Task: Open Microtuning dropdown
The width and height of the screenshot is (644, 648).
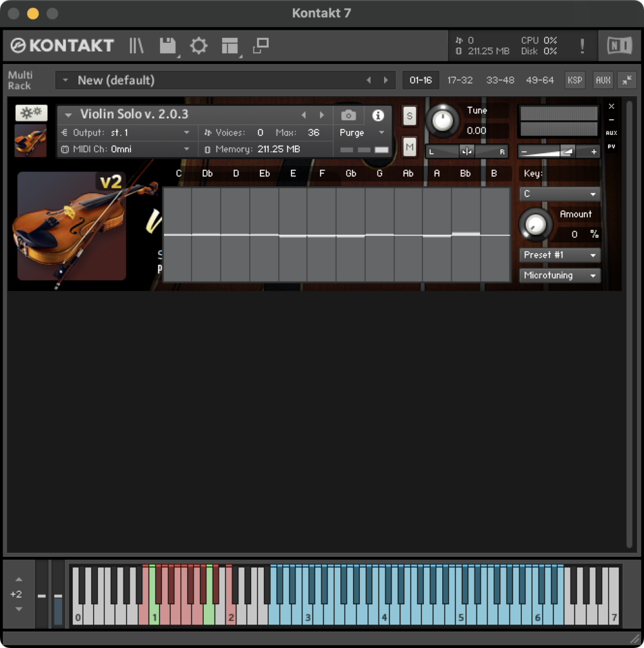Action: 560,275
